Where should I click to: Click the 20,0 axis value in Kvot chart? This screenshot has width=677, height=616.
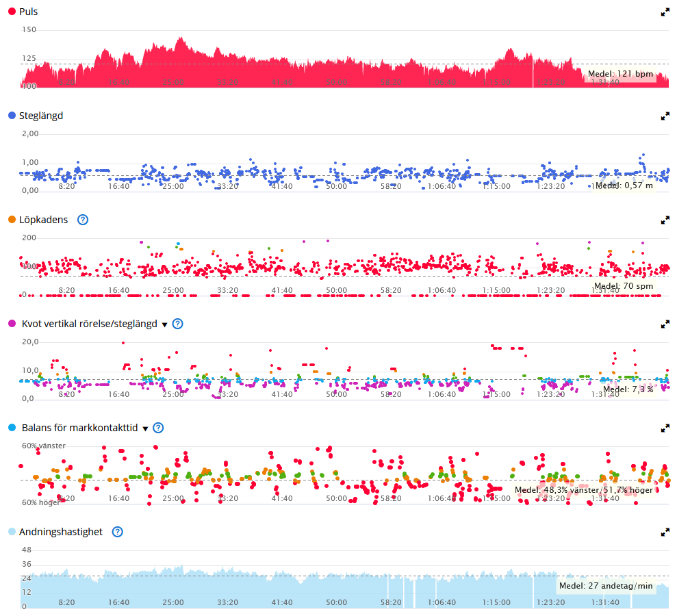30,342
